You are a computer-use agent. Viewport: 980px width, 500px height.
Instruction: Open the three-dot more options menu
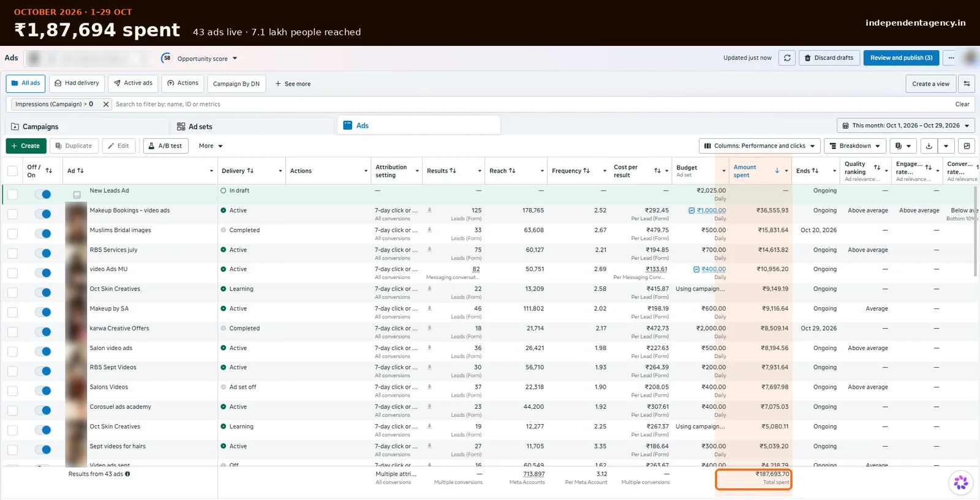[951, 58]
